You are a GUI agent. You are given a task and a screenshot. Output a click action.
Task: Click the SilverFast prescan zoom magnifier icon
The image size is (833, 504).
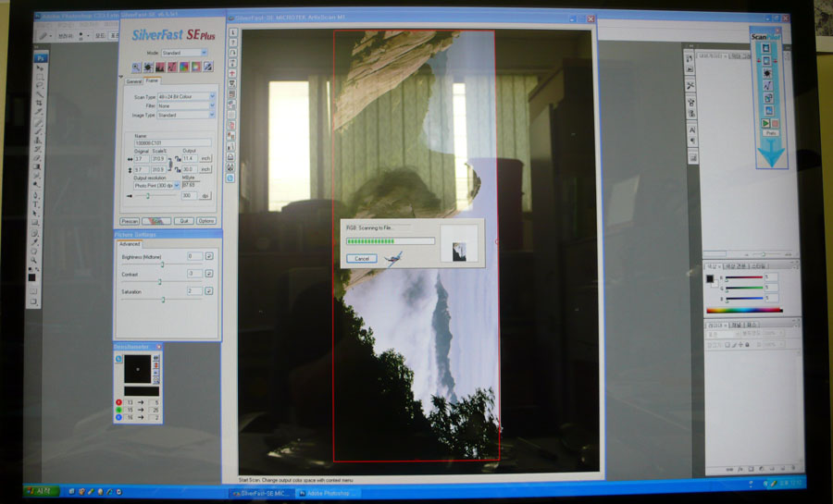[x=137, y=67]
